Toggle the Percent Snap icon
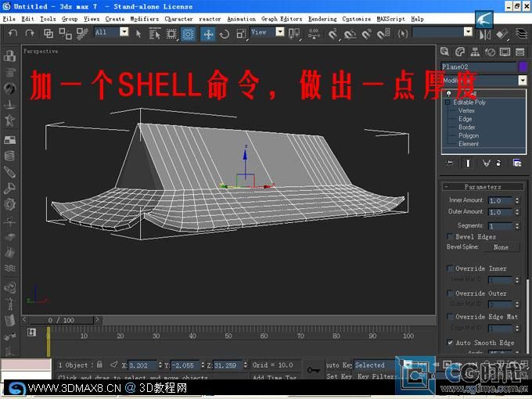The image size is (532, 399). pos(366,34)
